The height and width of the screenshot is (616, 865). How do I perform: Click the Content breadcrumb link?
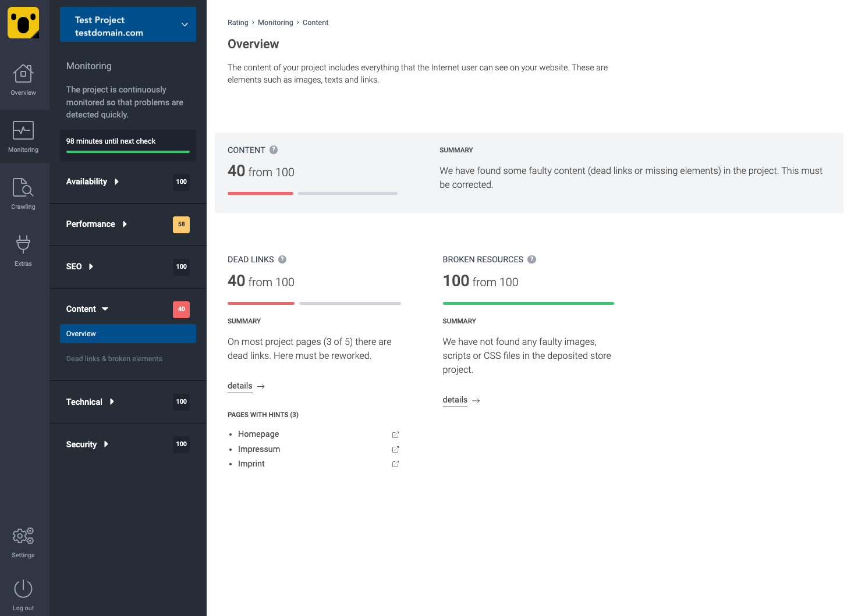pyautogui.click(x=315, y=23)
